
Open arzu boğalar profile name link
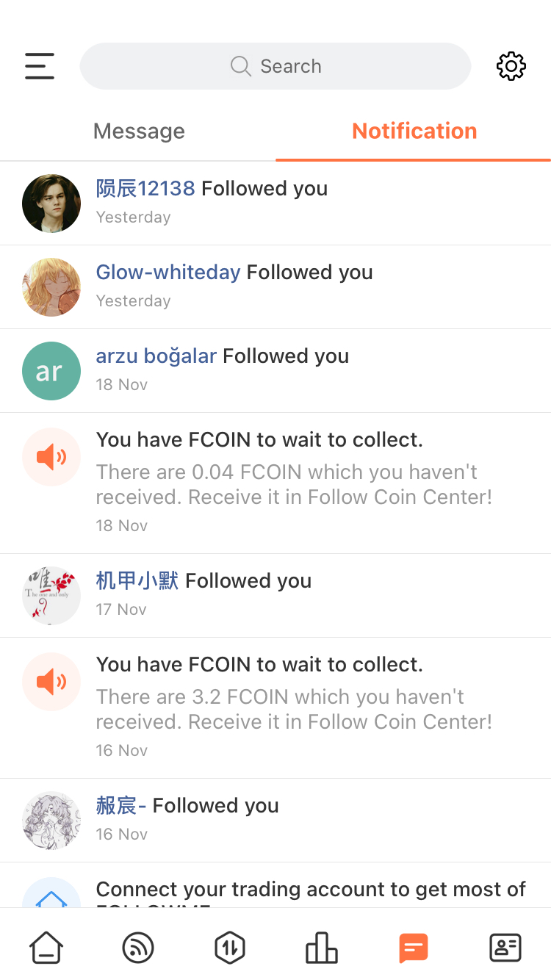pos(156,356)
